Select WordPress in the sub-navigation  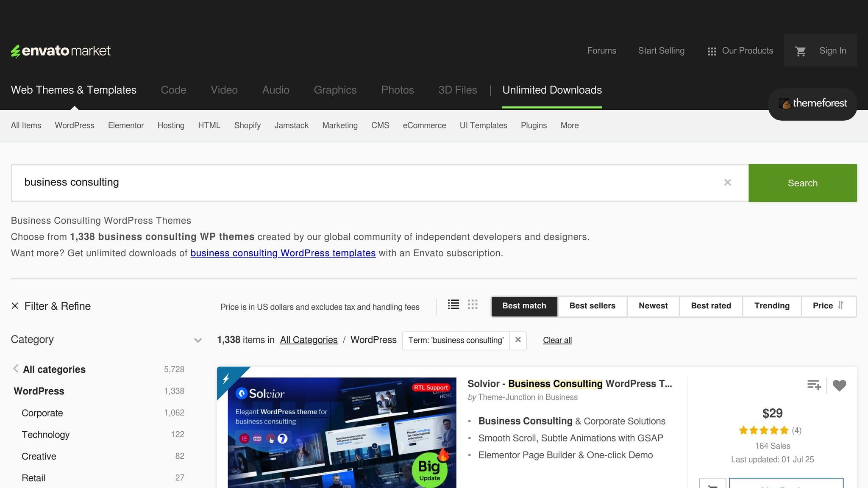75,125
